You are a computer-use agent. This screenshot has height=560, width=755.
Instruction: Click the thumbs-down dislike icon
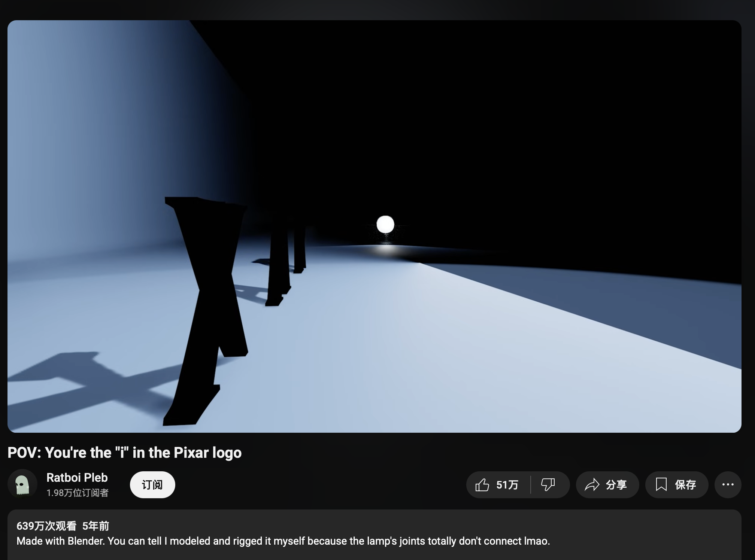(548, 485)
